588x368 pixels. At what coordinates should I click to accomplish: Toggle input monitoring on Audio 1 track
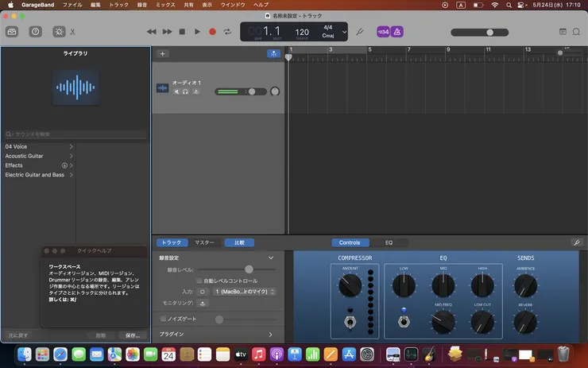click(x=195, y=92)
